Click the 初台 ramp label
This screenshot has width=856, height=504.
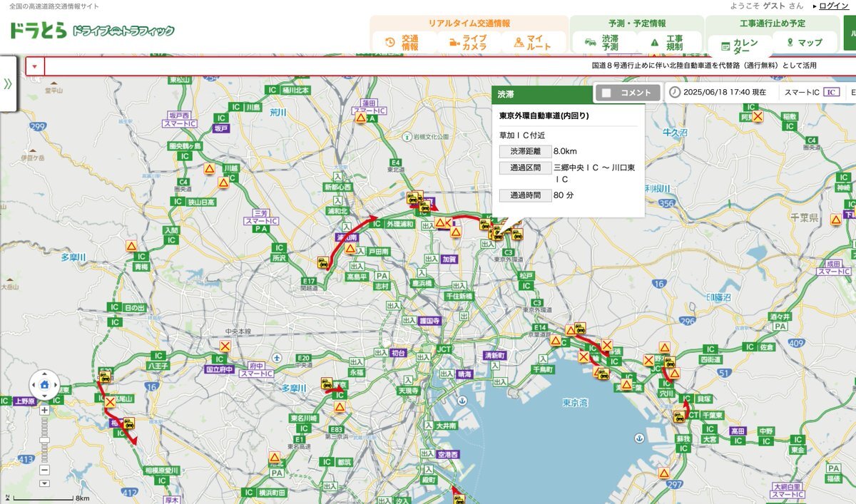[x=398, y=353]
